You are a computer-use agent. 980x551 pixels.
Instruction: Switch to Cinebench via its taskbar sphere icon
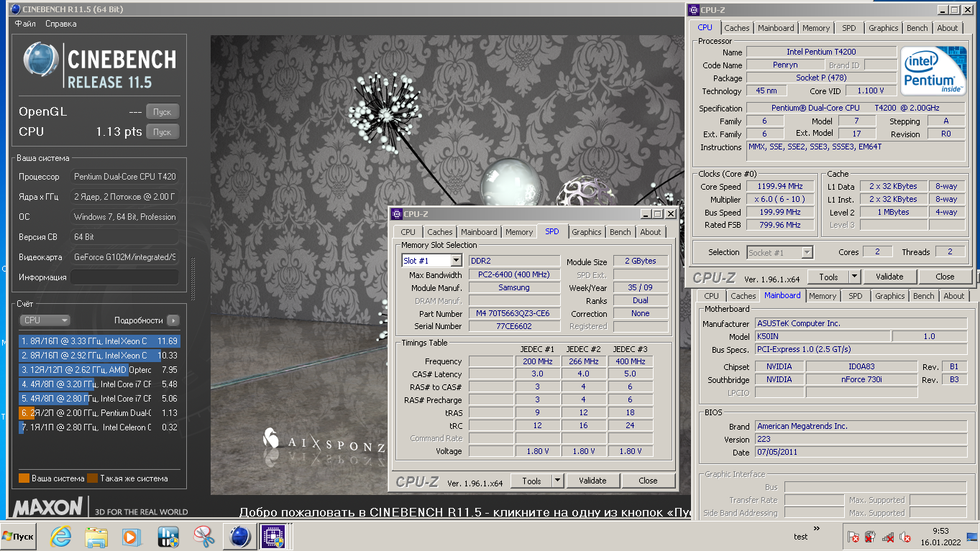point(239,536)
